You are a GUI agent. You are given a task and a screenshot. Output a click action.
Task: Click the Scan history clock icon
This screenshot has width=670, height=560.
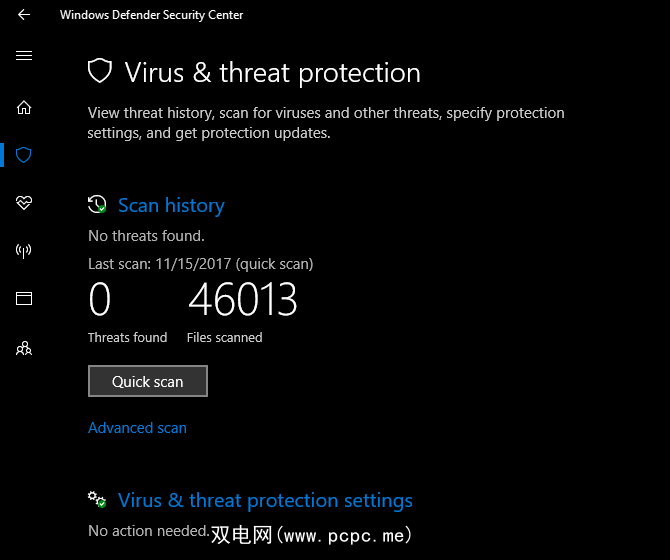point(97,205)
